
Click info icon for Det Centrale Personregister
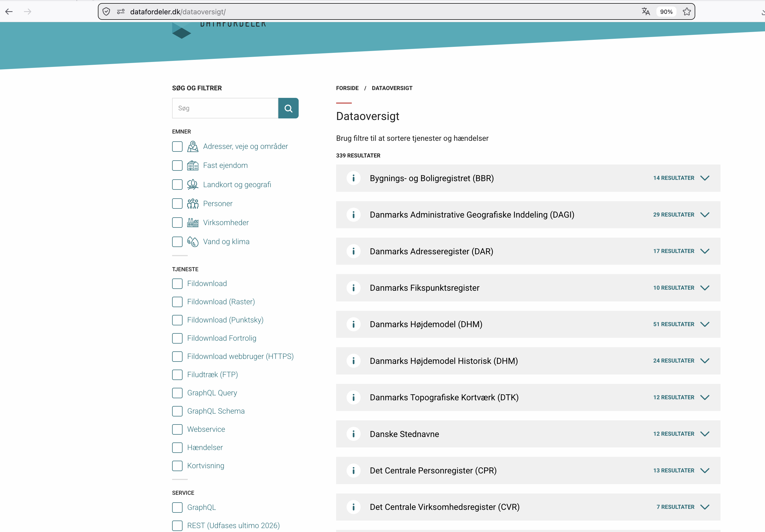coord(354,470)
